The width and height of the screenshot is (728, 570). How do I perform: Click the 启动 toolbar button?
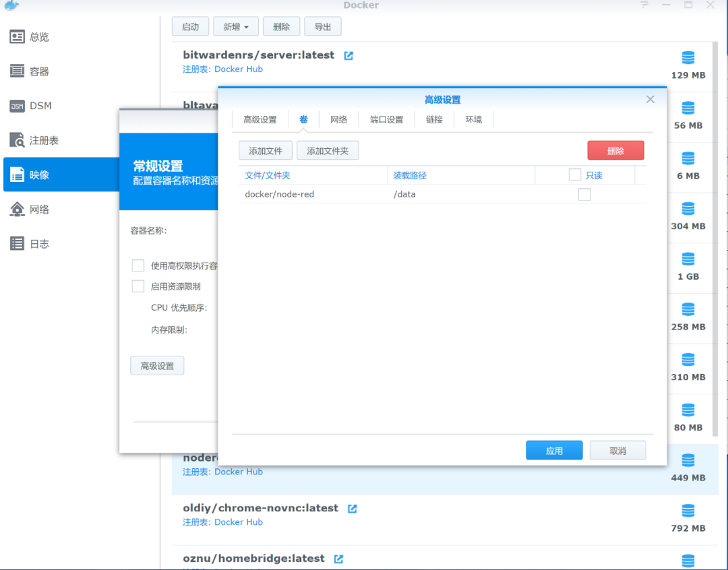[190, 27]
